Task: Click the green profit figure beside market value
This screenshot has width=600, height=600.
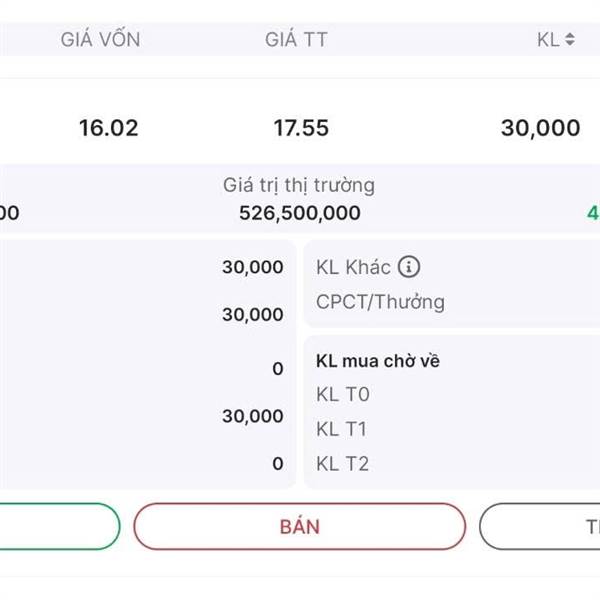Action: point(593,213)
